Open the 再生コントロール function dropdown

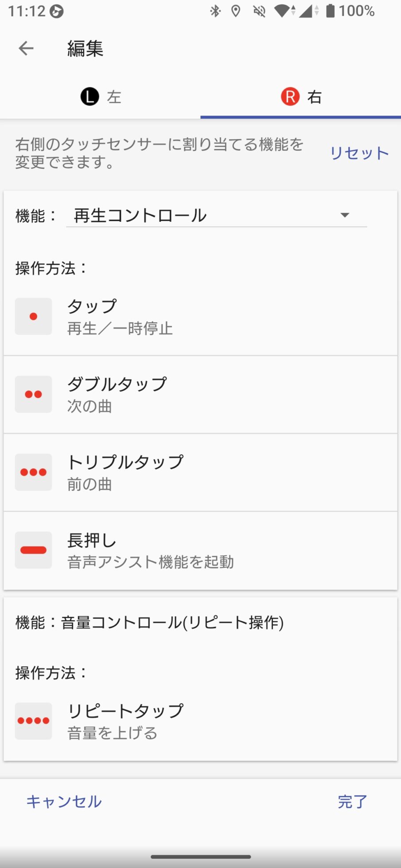point(204,216)
